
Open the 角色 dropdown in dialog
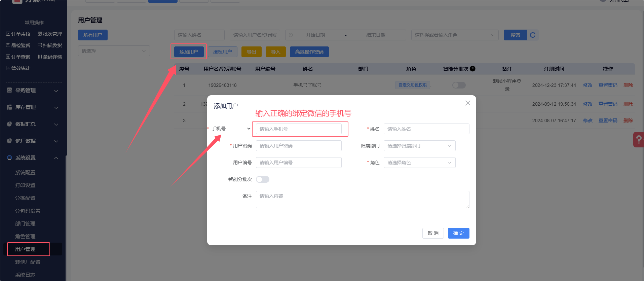419,163
